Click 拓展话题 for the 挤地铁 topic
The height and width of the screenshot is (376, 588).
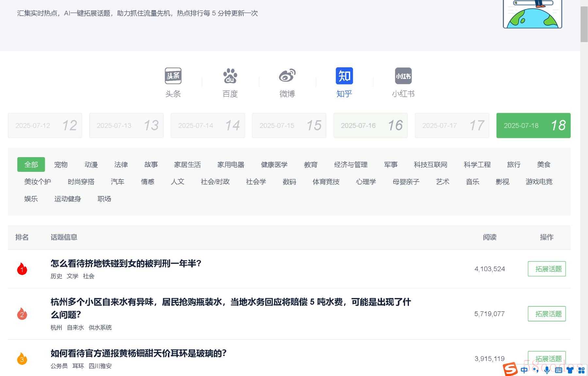point(547,269)
